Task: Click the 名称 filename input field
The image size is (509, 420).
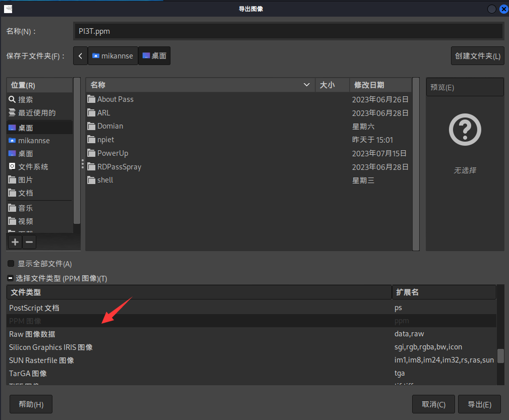Action: (x=288, y=31)
